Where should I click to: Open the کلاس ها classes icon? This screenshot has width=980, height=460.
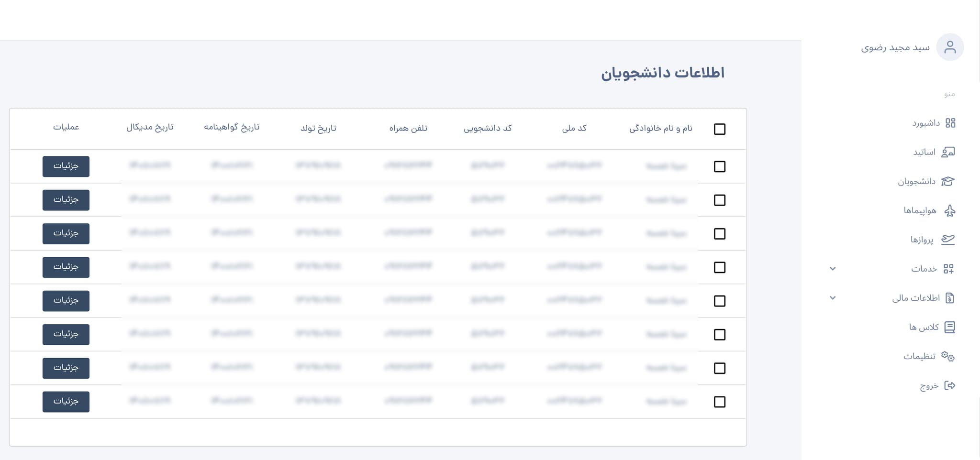[x=950, y=327]
